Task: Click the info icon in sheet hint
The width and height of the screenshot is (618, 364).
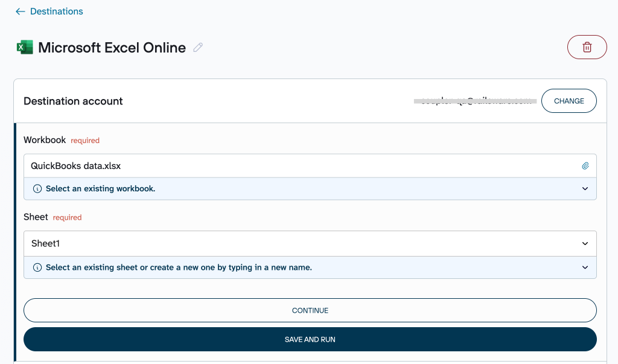Action: [37, 267]
